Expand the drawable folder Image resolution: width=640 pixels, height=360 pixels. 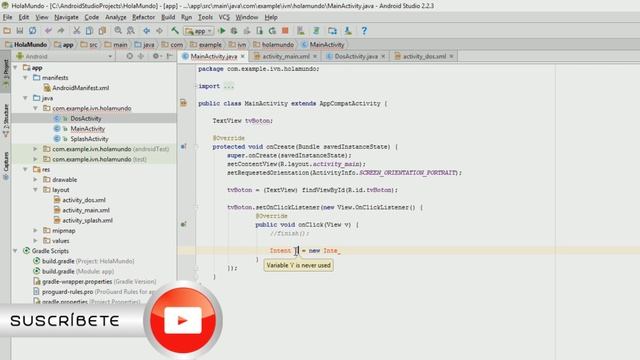point(36,180)
